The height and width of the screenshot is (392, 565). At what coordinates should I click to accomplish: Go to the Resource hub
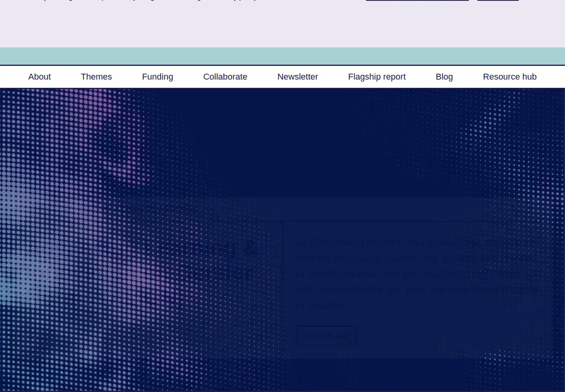[510, 77]
